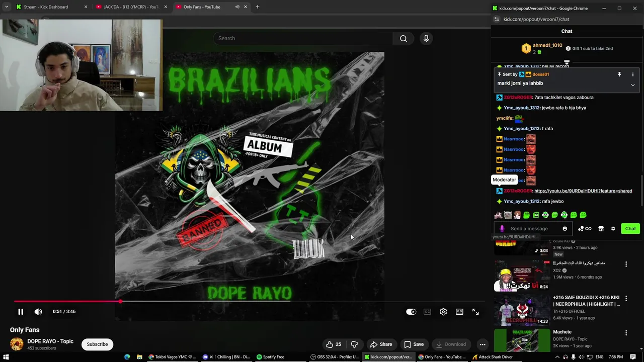Switch player to theater mode
Viewport: 644px width, 362px height.
[x=459, y=312]
